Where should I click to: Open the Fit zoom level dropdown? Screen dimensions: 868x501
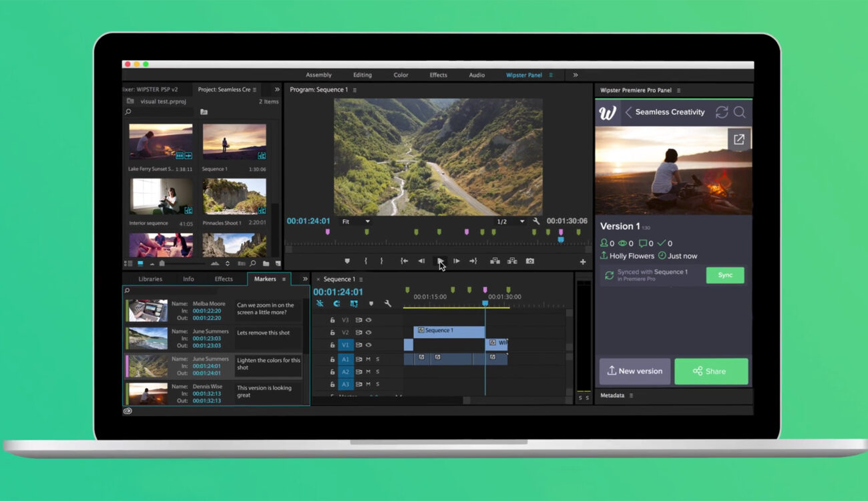[x=355, y=221]
